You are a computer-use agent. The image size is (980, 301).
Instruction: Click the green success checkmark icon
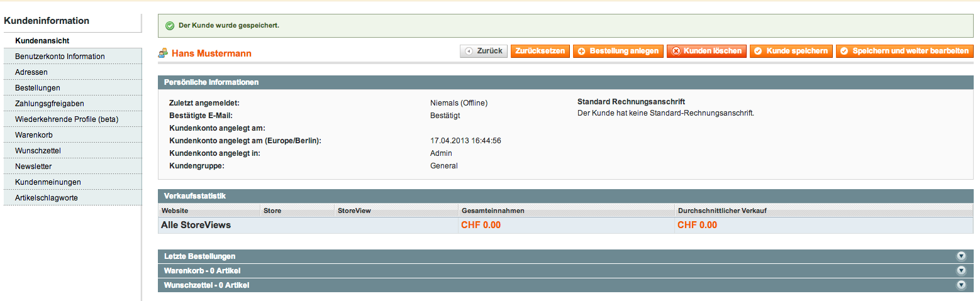point(169,26)
